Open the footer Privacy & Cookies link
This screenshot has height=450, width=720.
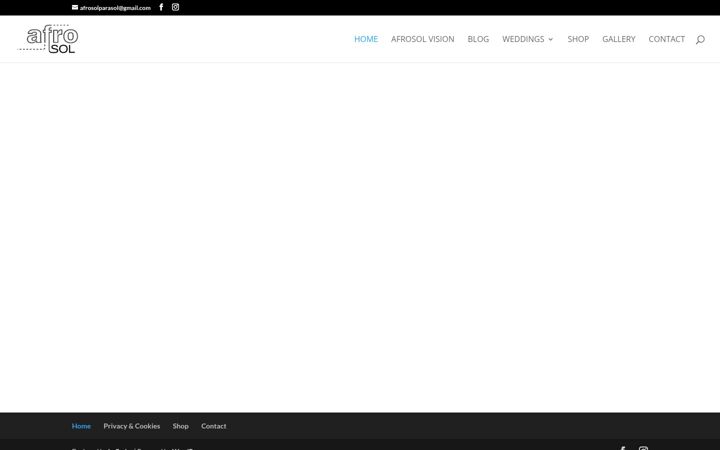132,426
